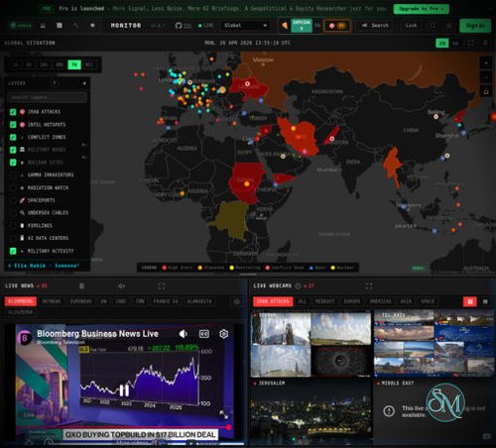Click the green World variant button in header
The image size is (496, 448).
coord(21,26)
